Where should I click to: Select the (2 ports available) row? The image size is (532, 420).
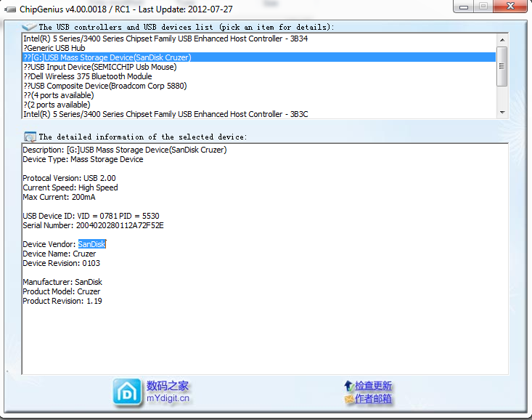258,105
